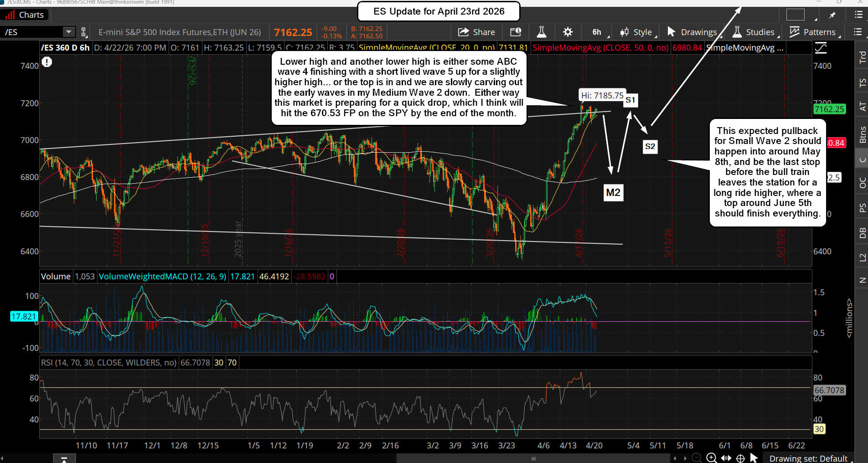Click the Share button
868x463 pixels.
coord(476,32)
